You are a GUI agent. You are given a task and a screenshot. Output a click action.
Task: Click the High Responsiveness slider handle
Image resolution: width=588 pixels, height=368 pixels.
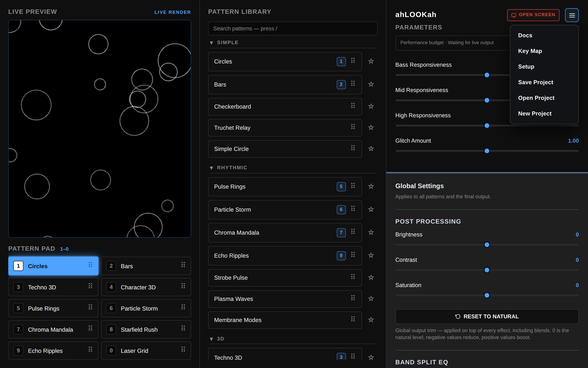click(487, 126)
